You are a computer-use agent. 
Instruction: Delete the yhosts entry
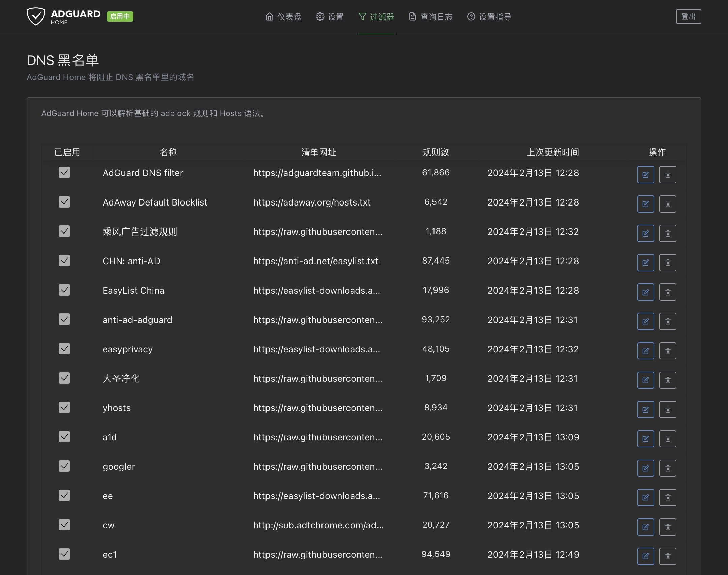click(x=668, y=409)
